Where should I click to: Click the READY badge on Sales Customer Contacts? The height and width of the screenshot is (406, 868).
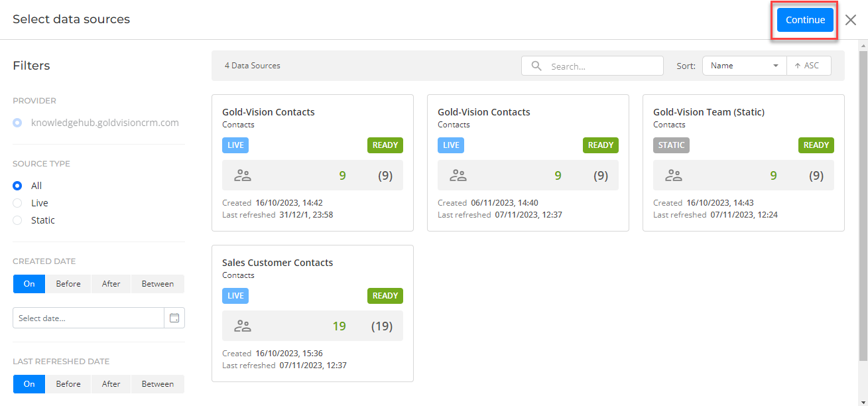pos(385,296)
